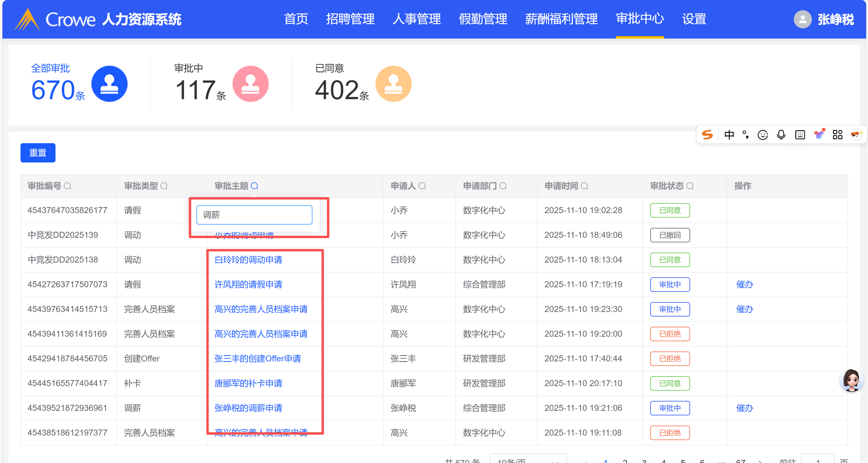
Task: Click search icon beside 申请人 column
Action: (422, 186)
